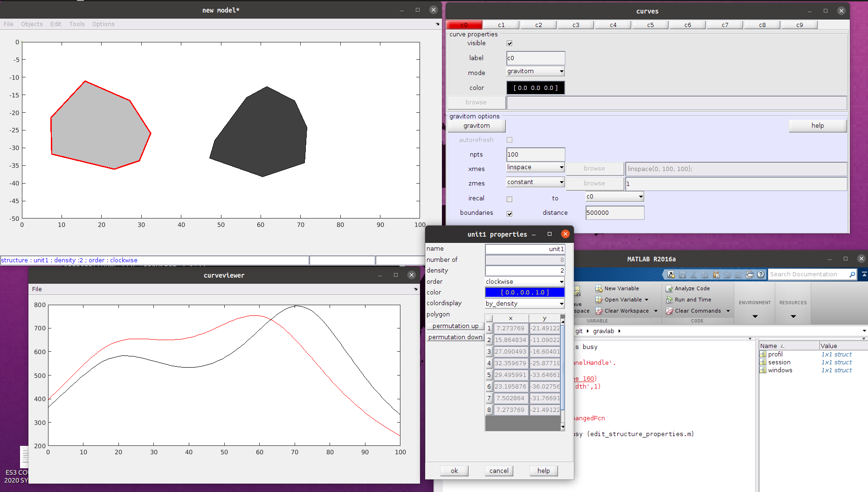Open the 'to' dropdown showing c0
This screenshot has height=492, width=868.
click(x=615, y=197)
